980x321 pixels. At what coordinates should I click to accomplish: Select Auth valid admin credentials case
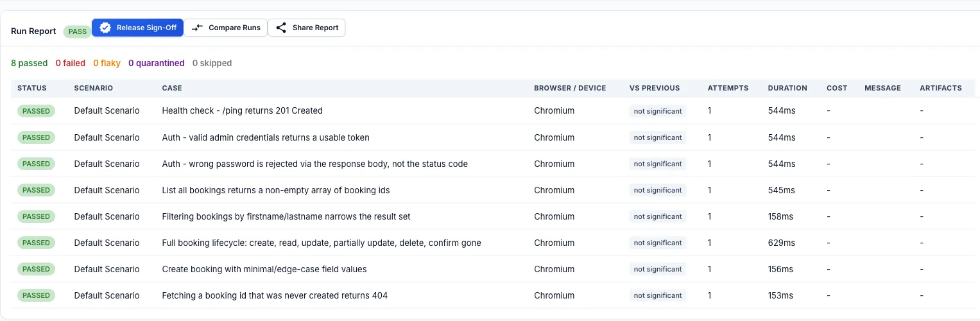click(x=266, y=137)
